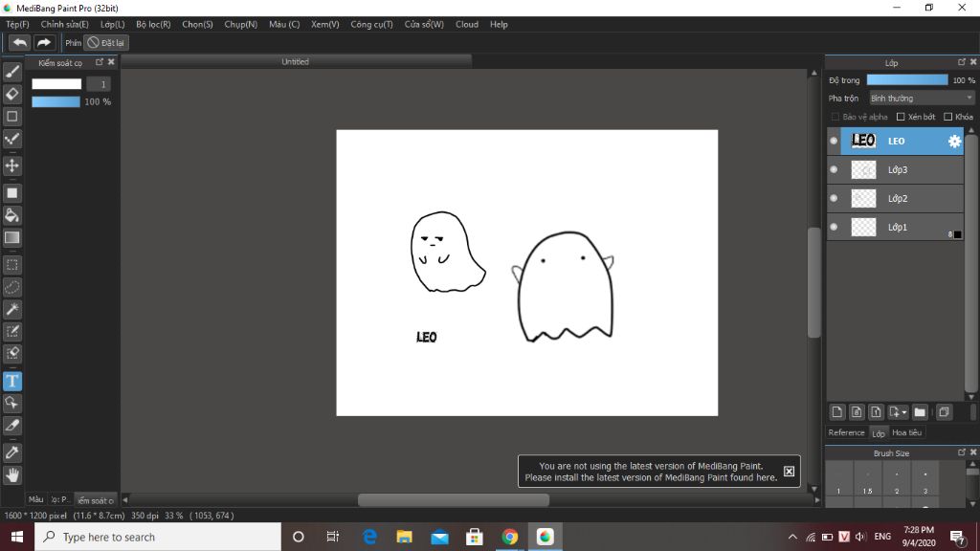Toggle the Bảo vệ alpha checkbox
The image size is (980, 551).
835,117
